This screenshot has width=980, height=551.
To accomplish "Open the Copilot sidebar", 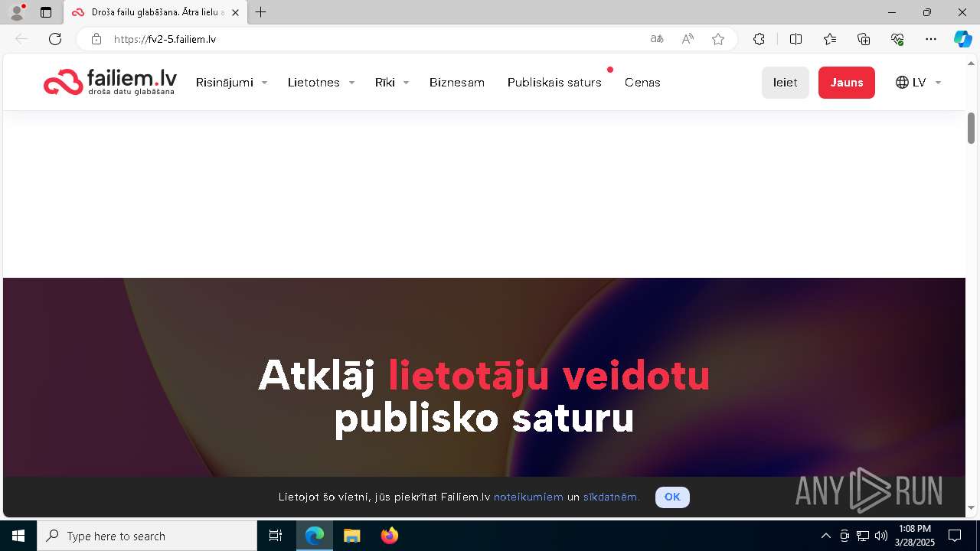I will (x=962, y=39).
